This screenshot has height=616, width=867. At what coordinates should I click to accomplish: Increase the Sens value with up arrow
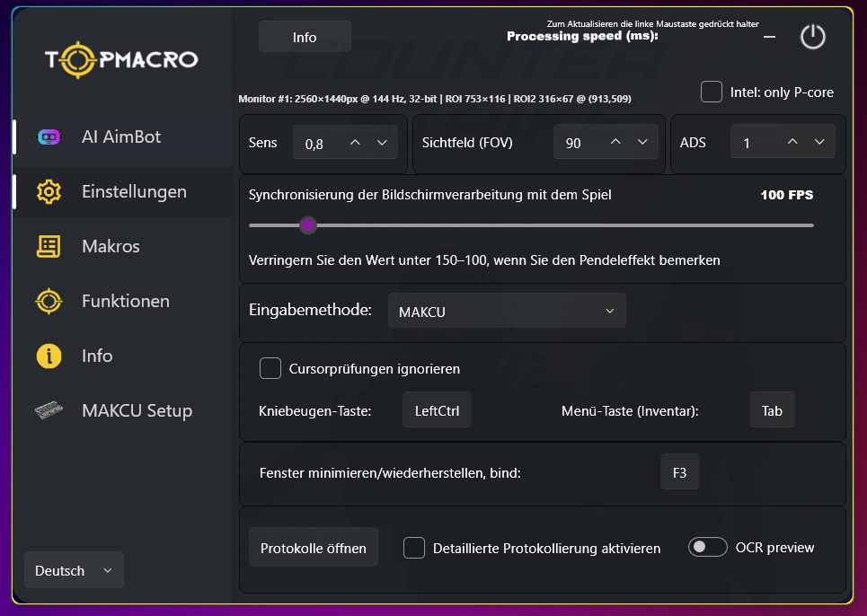click(x=355, y=143)
